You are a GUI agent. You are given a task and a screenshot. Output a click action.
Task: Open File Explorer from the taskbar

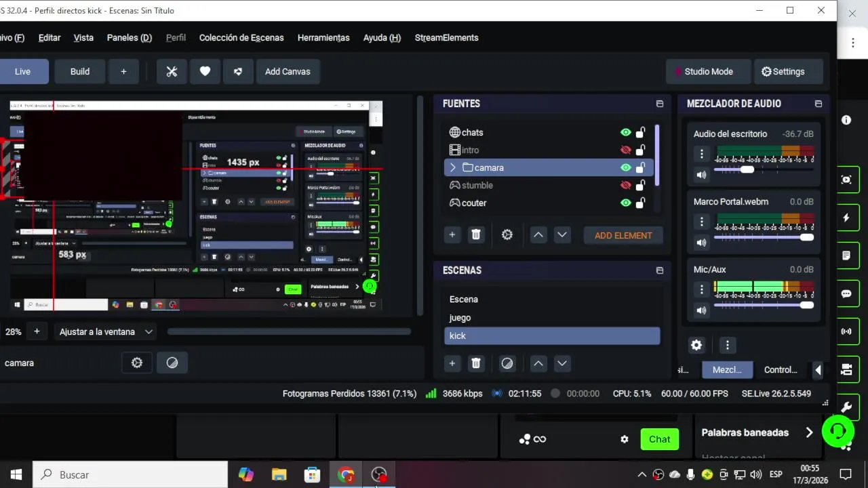point(279,474)
